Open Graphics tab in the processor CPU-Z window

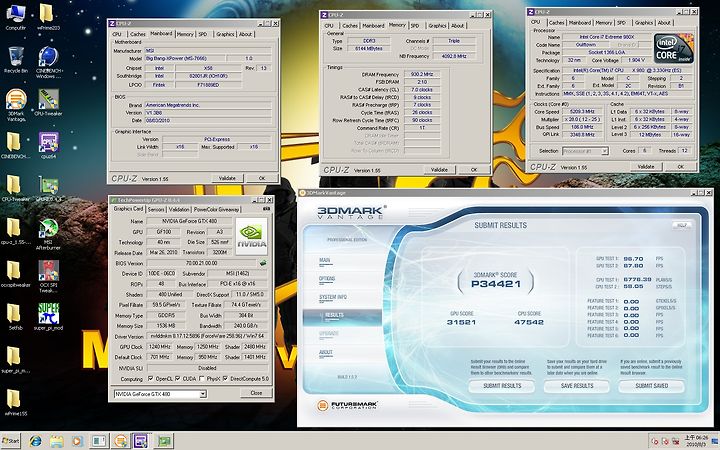644,22
